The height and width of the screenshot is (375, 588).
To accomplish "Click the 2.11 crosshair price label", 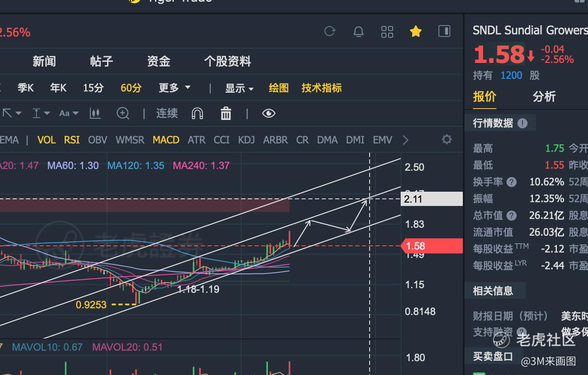I will coord(432,199).
